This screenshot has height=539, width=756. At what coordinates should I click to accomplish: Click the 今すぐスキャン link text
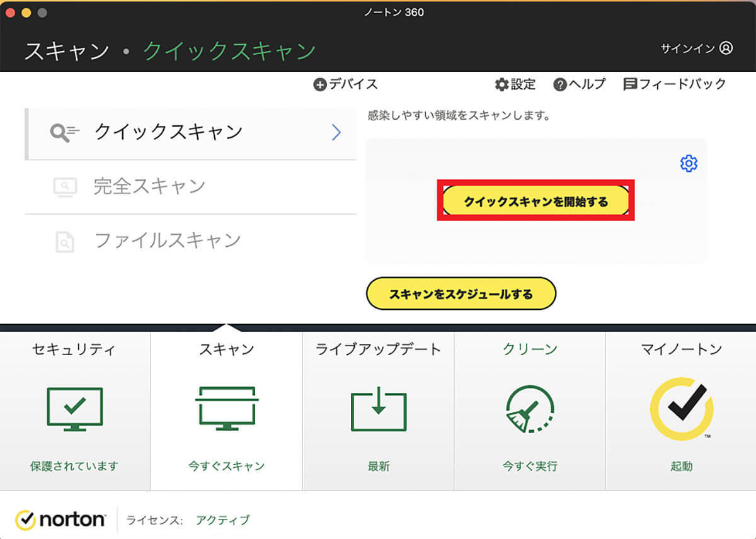pos(227,467)
